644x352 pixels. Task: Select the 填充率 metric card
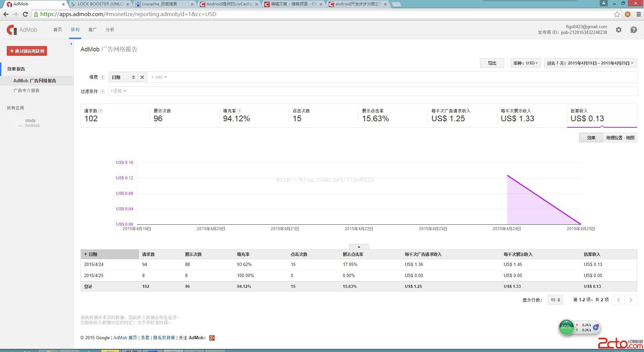pyautogui.click(x=254, y=116)
